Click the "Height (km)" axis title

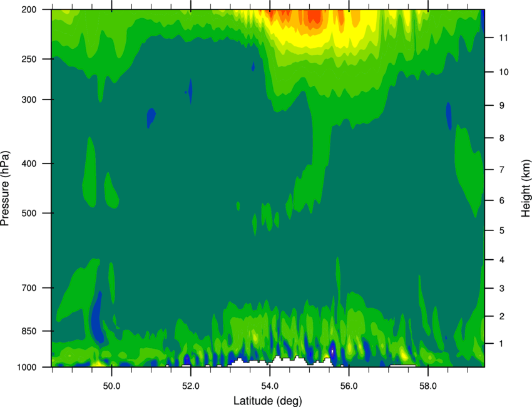pos(525,188)
